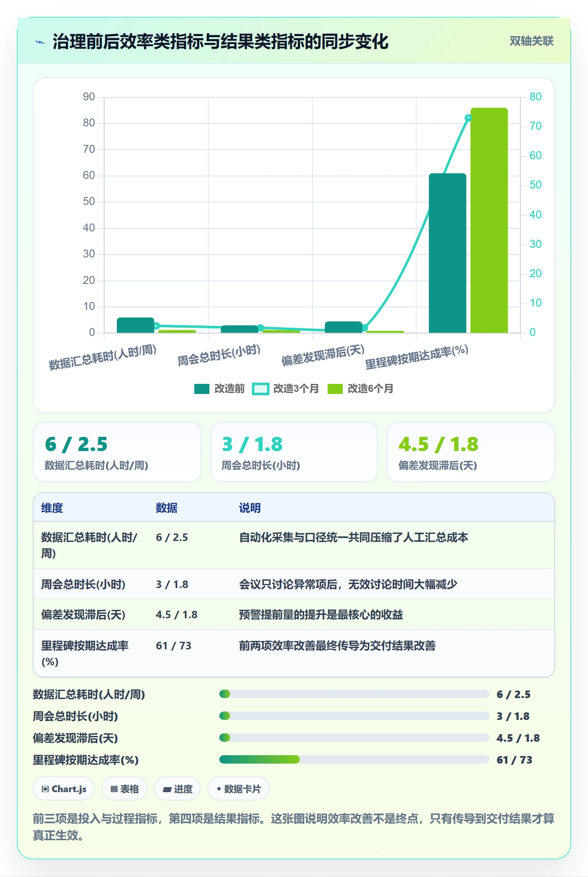
Task: Click the card title 治理前后效率类指标与结果类指标的同步变化
Action: tap(220, 42)
